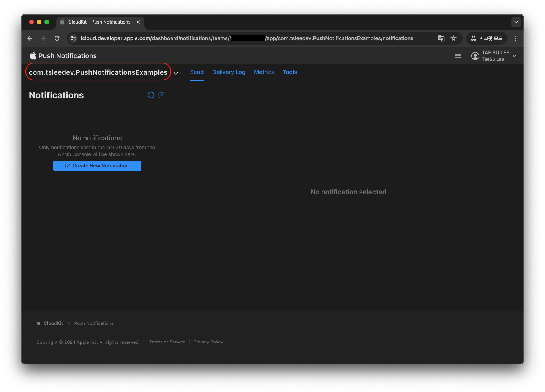
Task: Click the 'No notification selected' text
Action: coord(348,192)
